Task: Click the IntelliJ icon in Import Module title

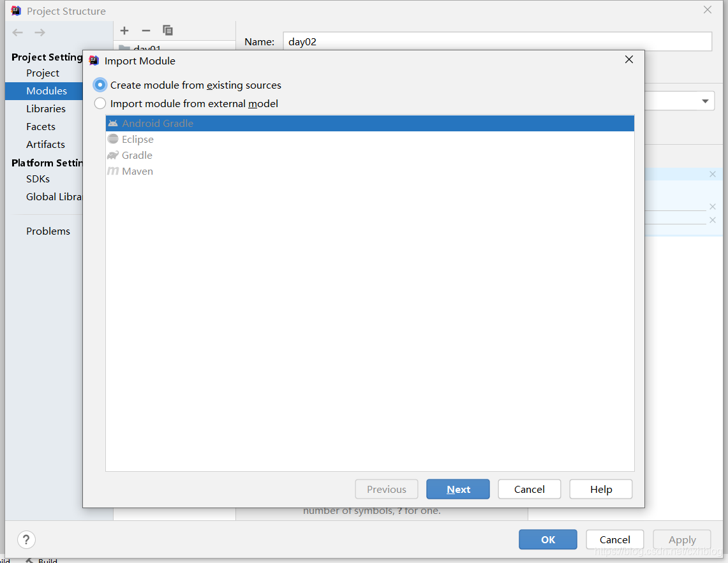Action: [x=94, y=61]
